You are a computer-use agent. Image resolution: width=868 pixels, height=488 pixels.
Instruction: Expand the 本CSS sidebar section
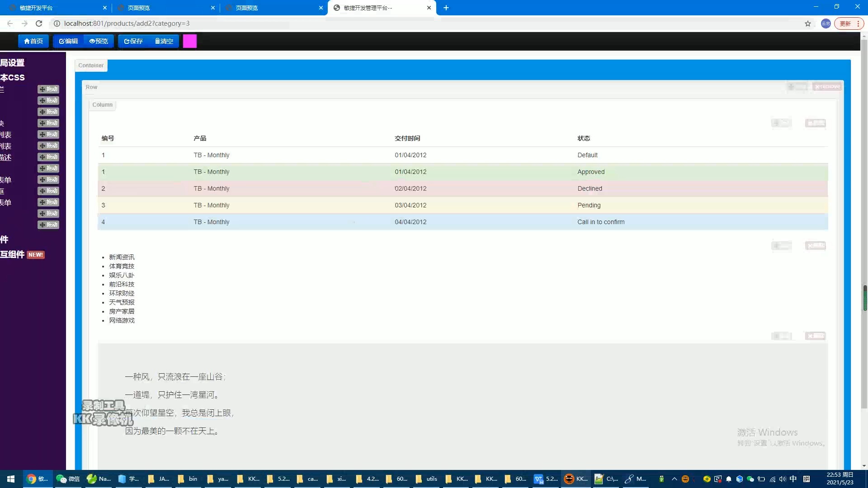(x=12, y=77)
